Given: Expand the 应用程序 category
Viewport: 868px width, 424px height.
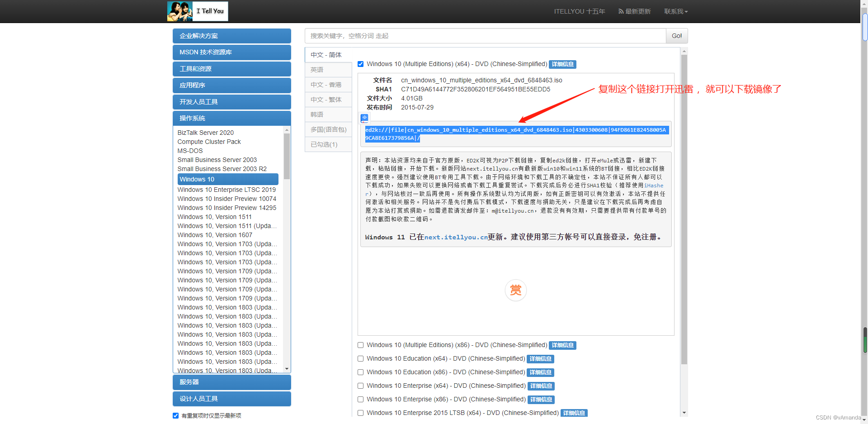Looking at the screenshot, I should point(232,86).
